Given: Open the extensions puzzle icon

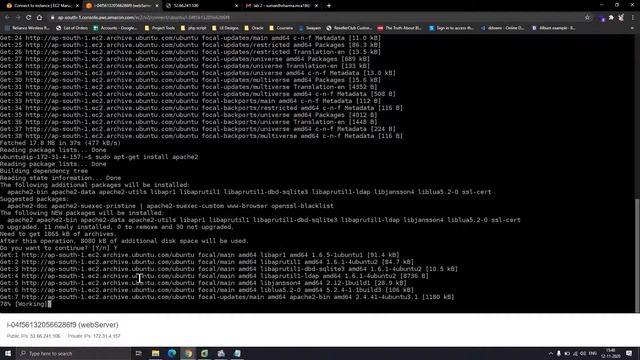Looking at the screenshot, I should tap(611, 18).
